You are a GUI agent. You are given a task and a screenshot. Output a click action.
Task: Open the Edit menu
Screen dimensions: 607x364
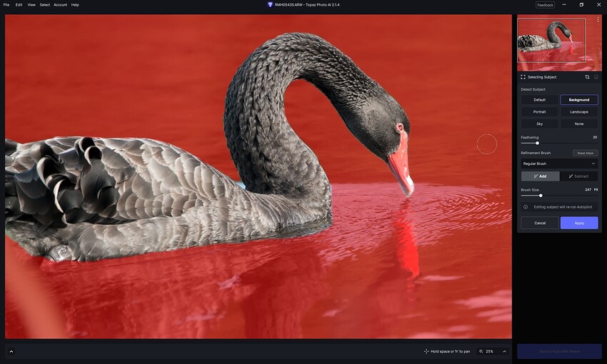pos(19,5)
